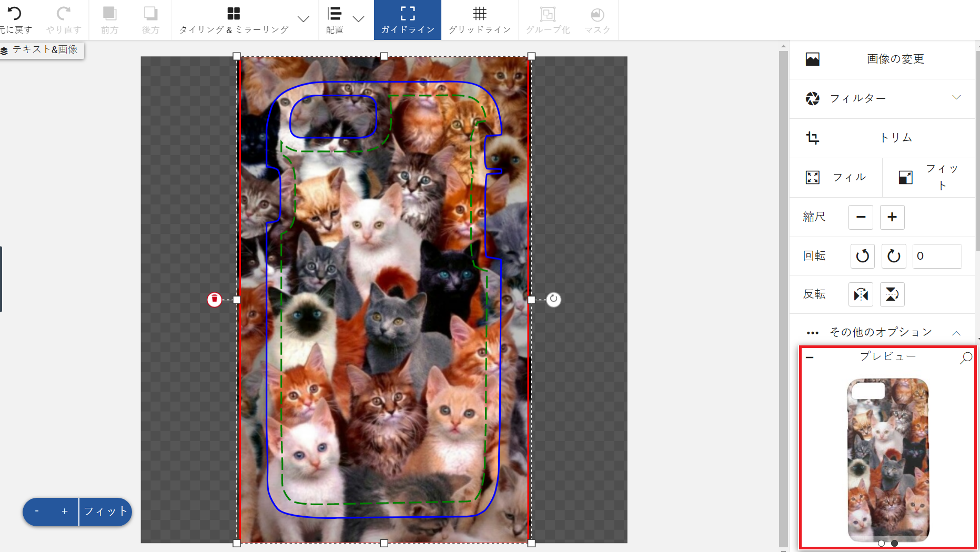The height and width of the screenshot is (552, 980).
Task: Redo the action (やり直す)
Action: (x=64, y=19)
